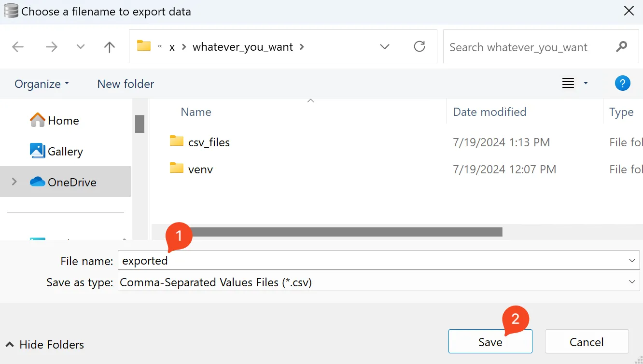Viewport: 643px width, 364px height.
Task: Select whatever_you_want breadcrumb
Action: (242, 47)
